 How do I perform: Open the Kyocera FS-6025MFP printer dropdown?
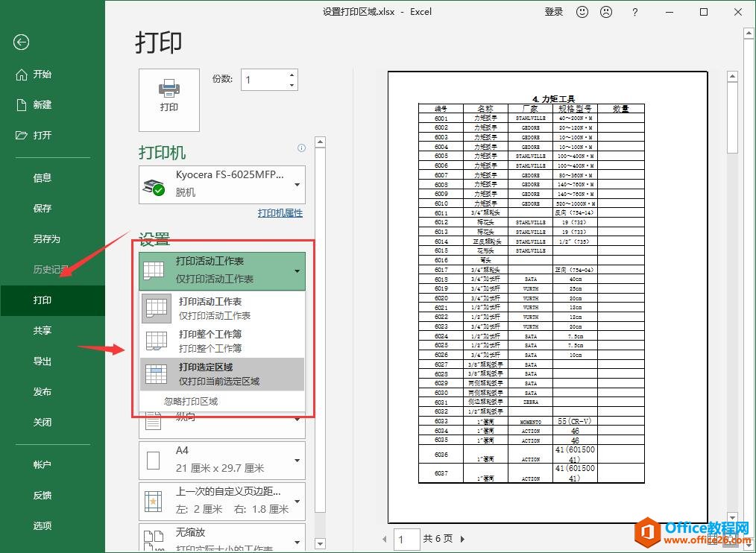pyautogui.click(x=222, y=185)
